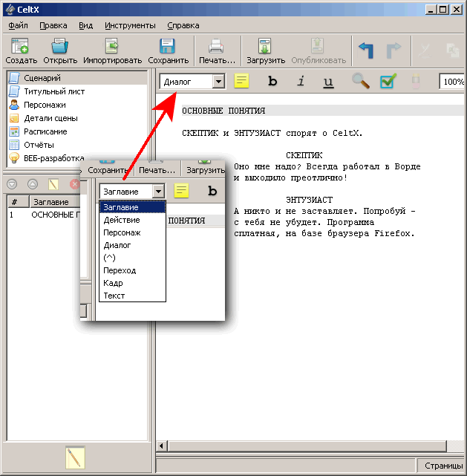Open the Правка menu

coord(53,25)
